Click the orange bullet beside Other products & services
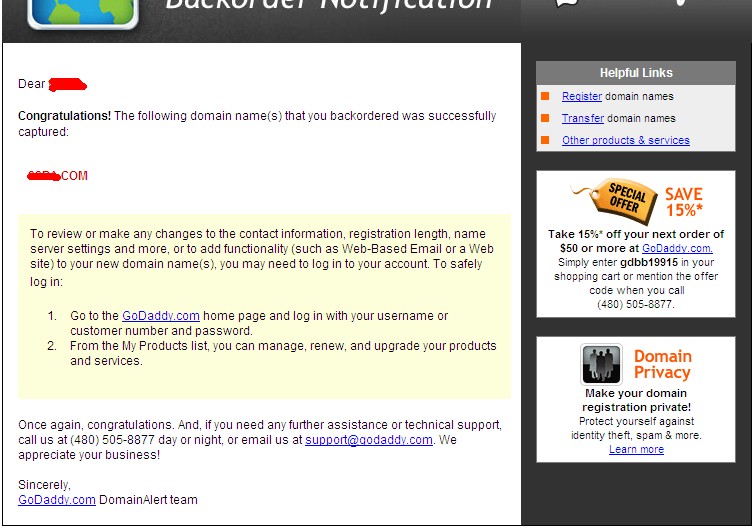 tap(545, 140)
